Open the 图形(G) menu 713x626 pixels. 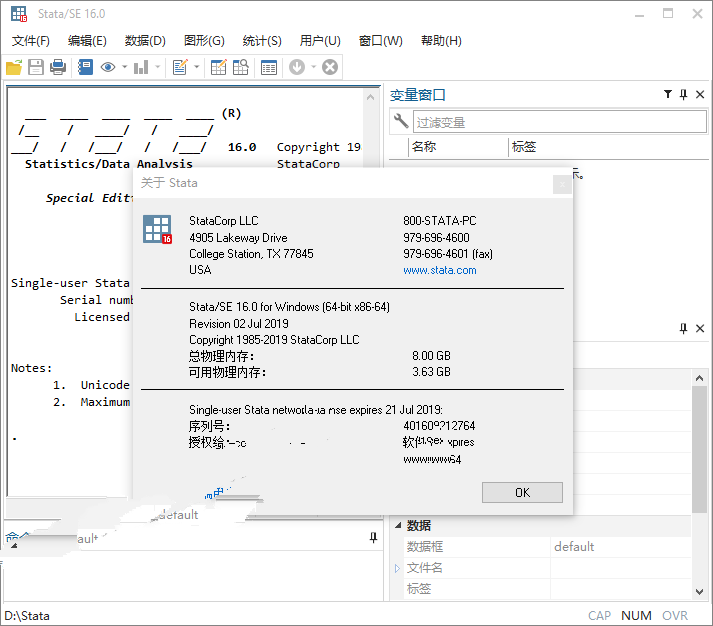tap(204, 41)
